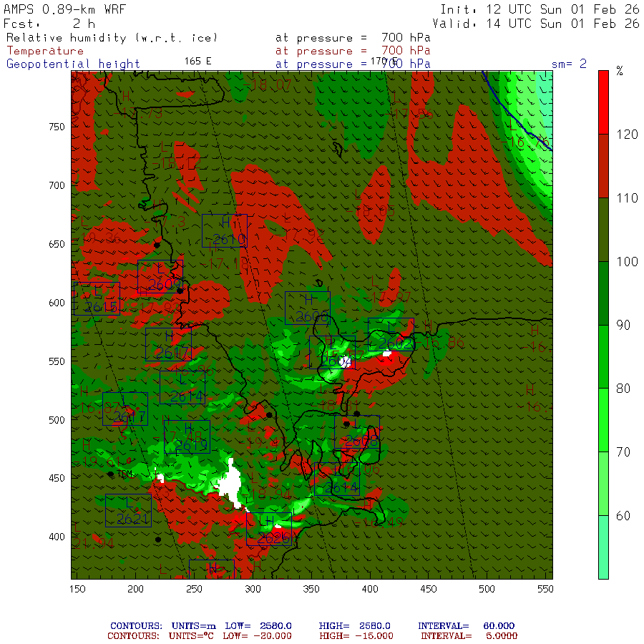
Task: Click the "sm= 2" smoothing label
Action: coord(569,64)
